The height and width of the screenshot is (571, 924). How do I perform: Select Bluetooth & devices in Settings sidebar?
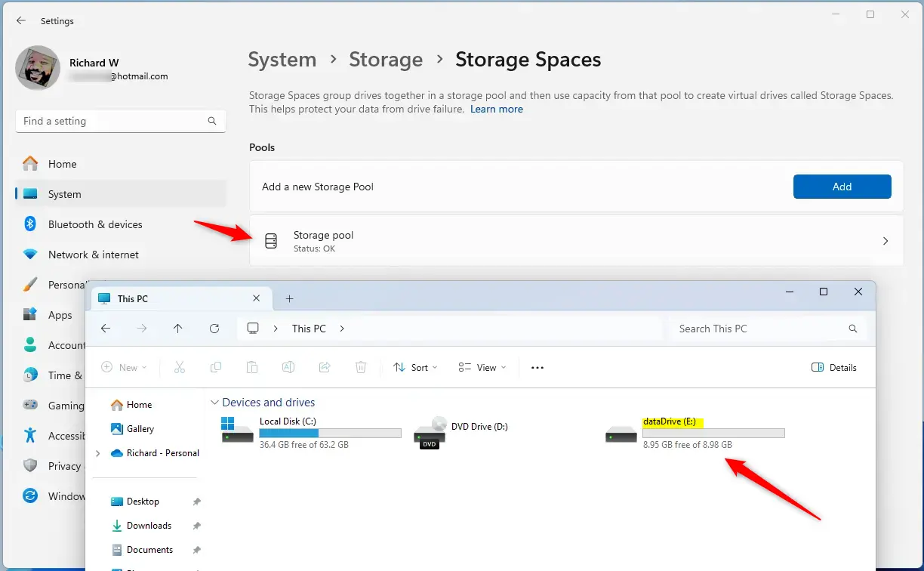95,224
